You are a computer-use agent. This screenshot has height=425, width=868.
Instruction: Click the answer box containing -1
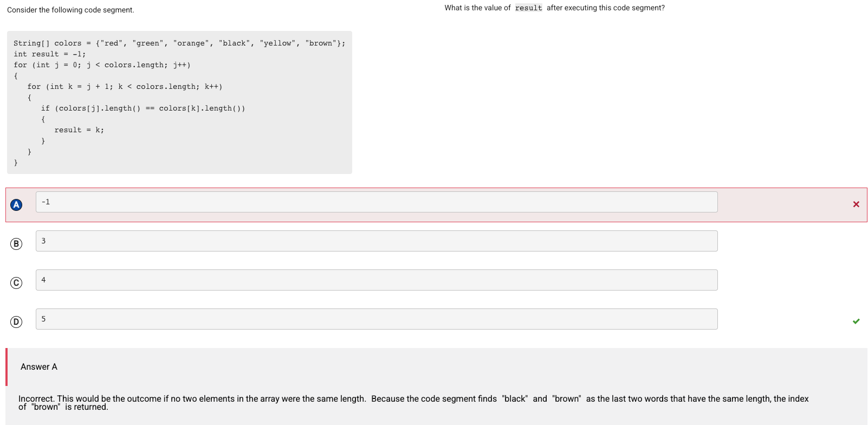[x=376, y=202]
